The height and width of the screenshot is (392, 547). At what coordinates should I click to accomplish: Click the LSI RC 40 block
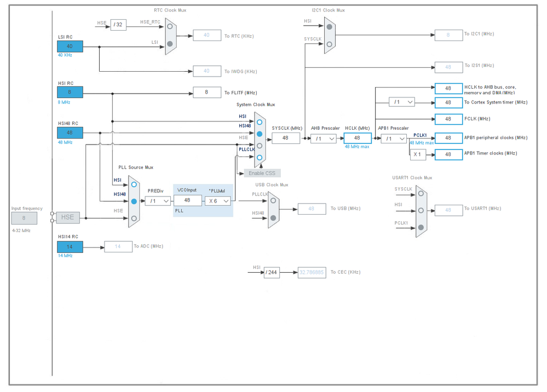pos(70,47)
